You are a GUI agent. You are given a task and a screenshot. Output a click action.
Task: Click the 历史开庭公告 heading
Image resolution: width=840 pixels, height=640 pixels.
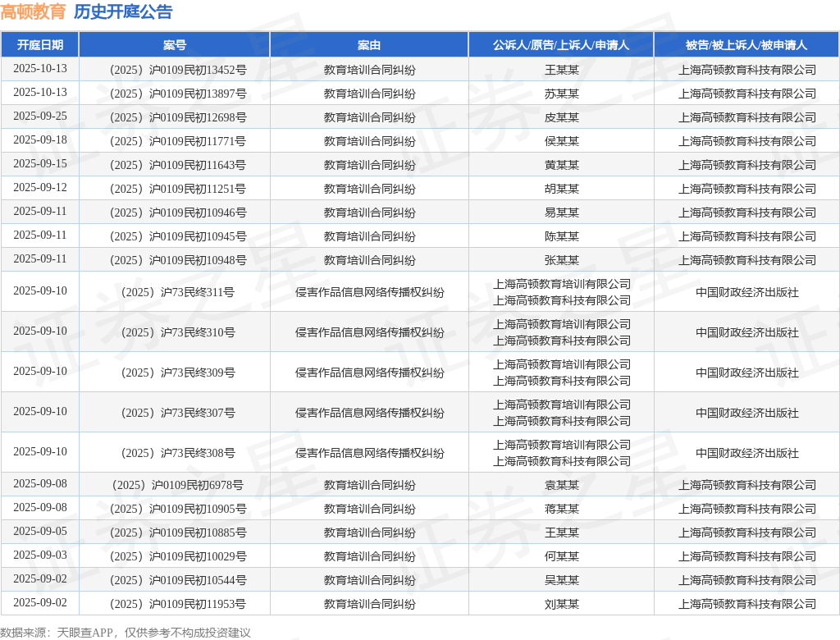point(123,11)
